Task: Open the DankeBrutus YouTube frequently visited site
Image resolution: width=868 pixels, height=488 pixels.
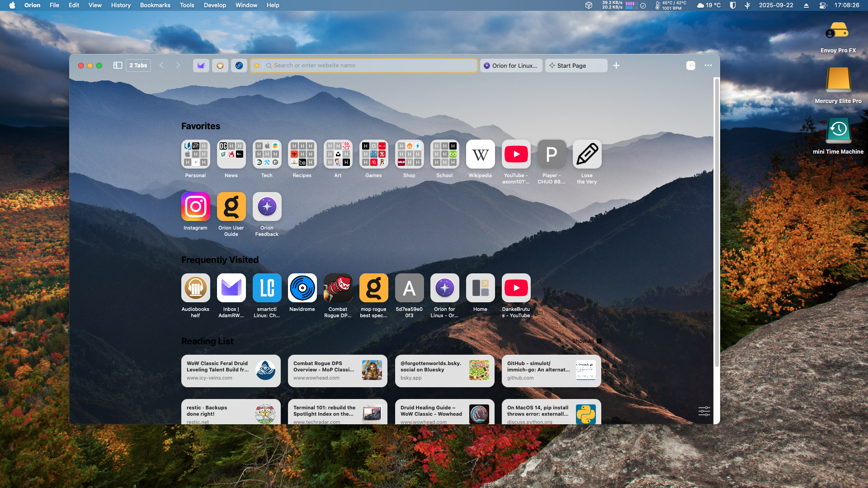Action: click(516, 288)
